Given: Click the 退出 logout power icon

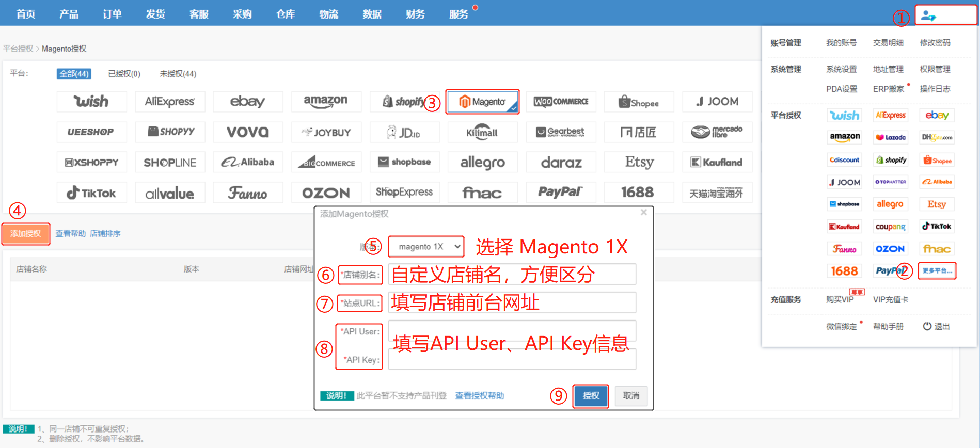Looking at the screenshot, I should 927,326.
